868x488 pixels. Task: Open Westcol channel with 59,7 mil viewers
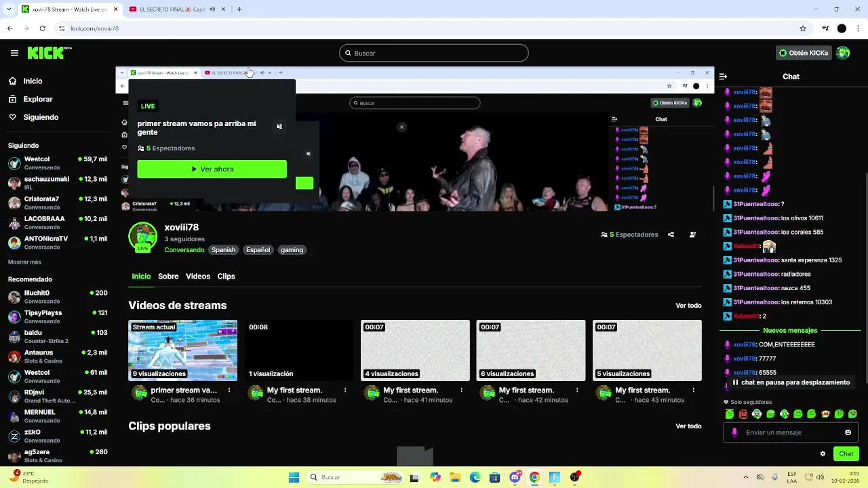tap(58, 163)
